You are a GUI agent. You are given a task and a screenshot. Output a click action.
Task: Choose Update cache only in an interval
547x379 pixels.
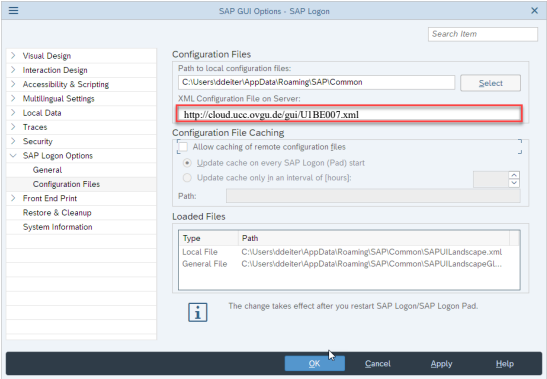click(x=187, y=178)
